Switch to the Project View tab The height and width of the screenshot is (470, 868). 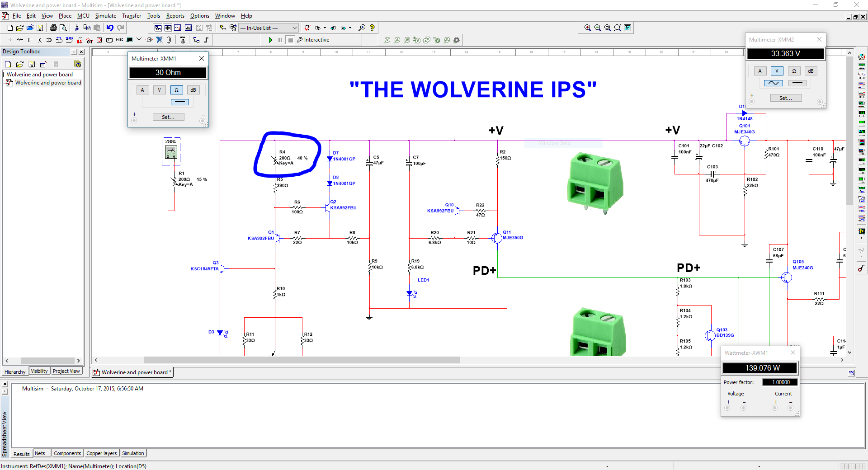click(x=66, y=371)
